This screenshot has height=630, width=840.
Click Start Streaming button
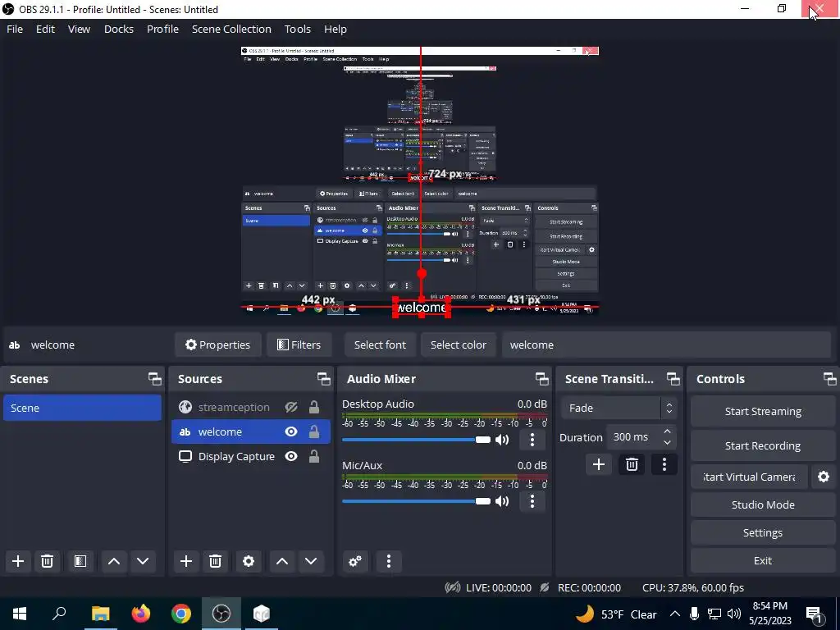pos(763,412)
